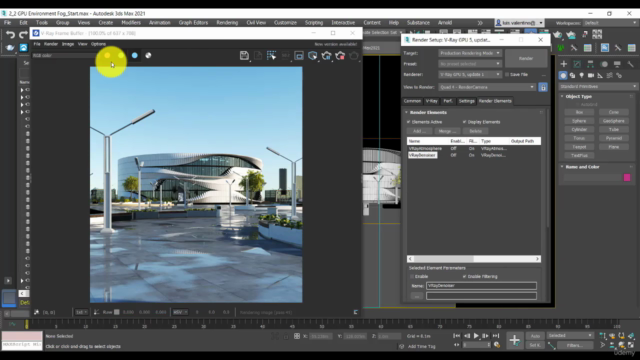Select the Lights category icon

tap(582, 76)
